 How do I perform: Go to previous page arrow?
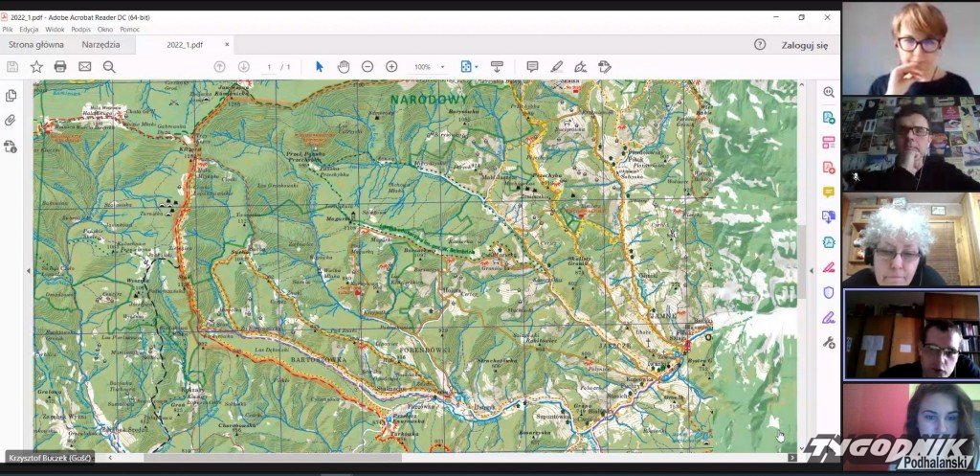219,67
